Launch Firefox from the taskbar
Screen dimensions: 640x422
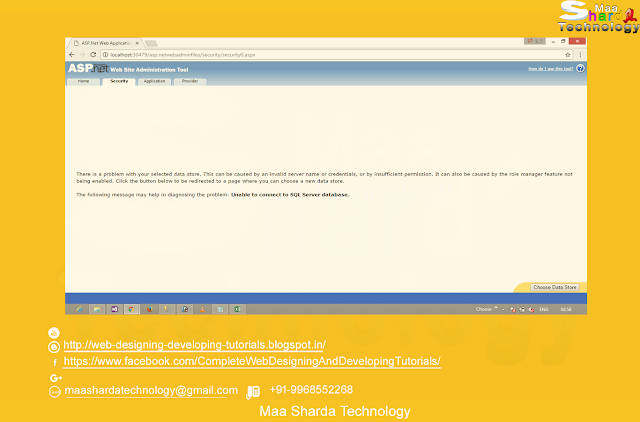(x=149, y=309)
